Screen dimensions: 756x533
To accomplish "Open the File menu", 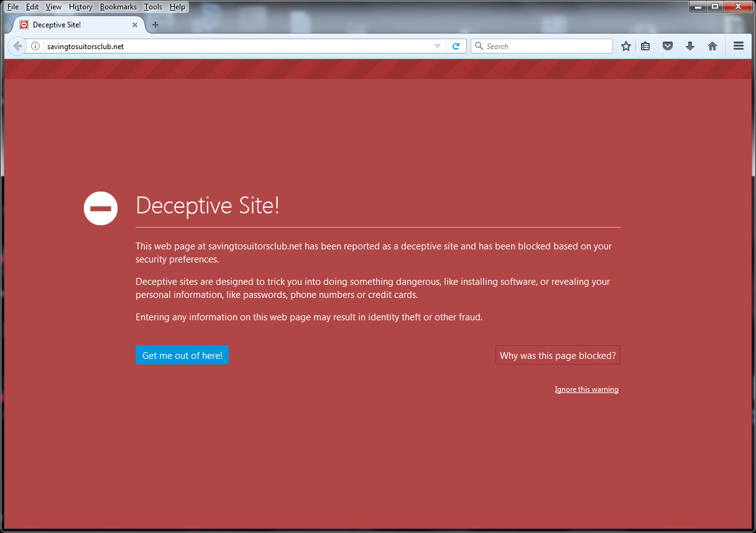I will point(13,7).
